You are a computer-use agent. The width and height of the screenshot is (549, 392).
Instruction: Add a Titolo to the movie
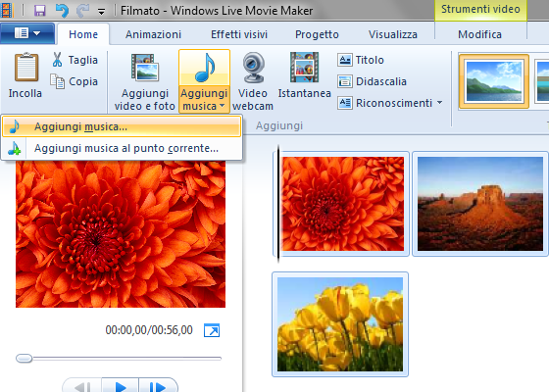361,60
